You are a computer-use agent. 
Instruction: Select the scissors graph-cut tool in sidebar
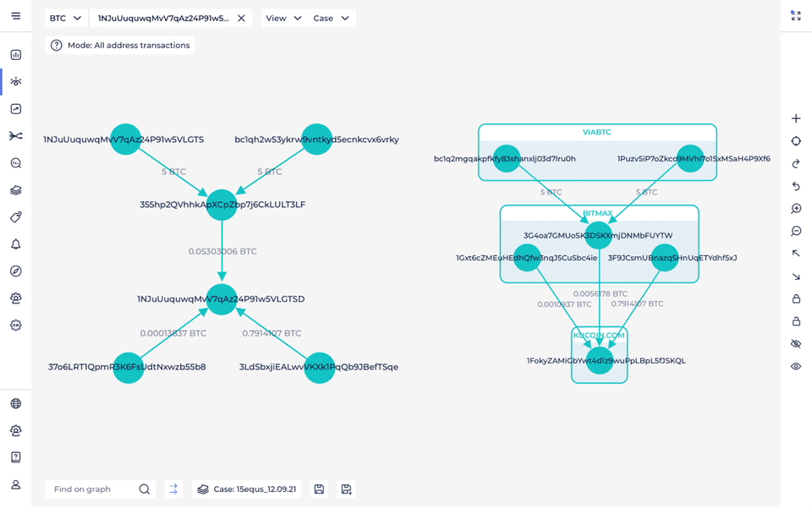coord(15,135)
